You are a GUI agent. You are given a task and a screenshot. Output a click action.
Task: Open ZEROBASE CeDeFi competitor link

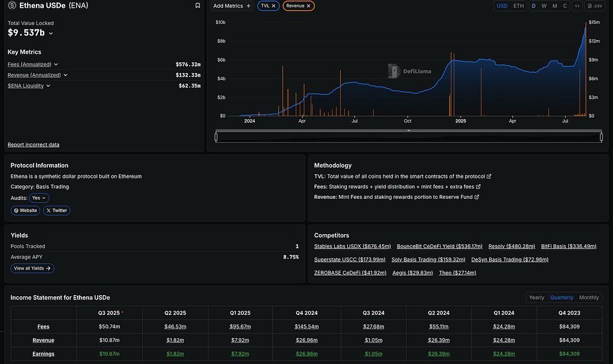[x=350, y=273]
